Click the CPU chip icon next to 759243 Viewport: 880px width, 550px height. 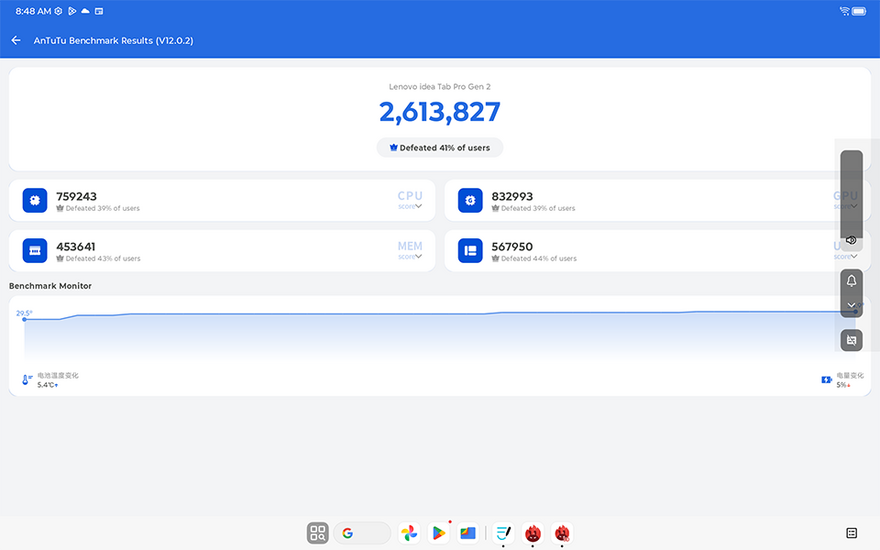click(x=35, y=200)
